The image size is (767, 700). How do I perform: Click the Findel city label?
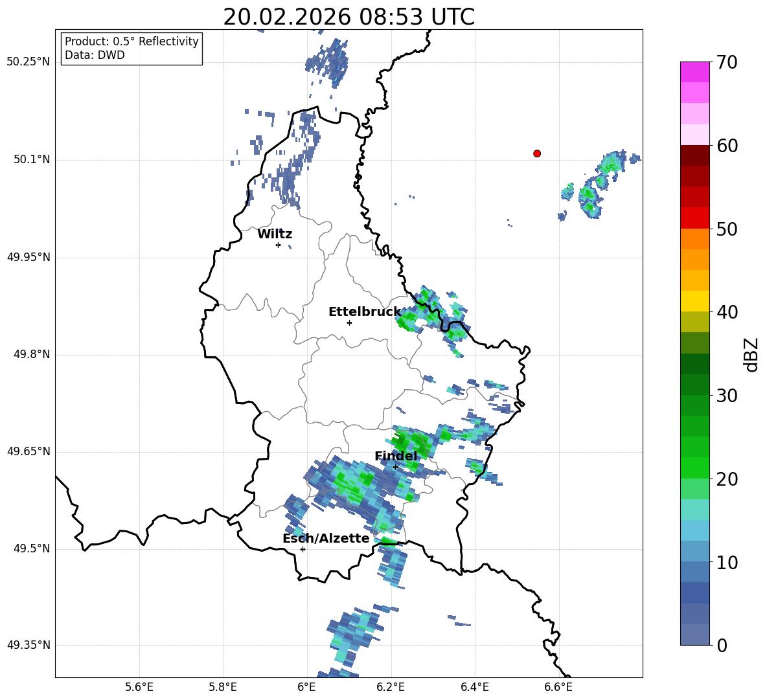point(396,456)
